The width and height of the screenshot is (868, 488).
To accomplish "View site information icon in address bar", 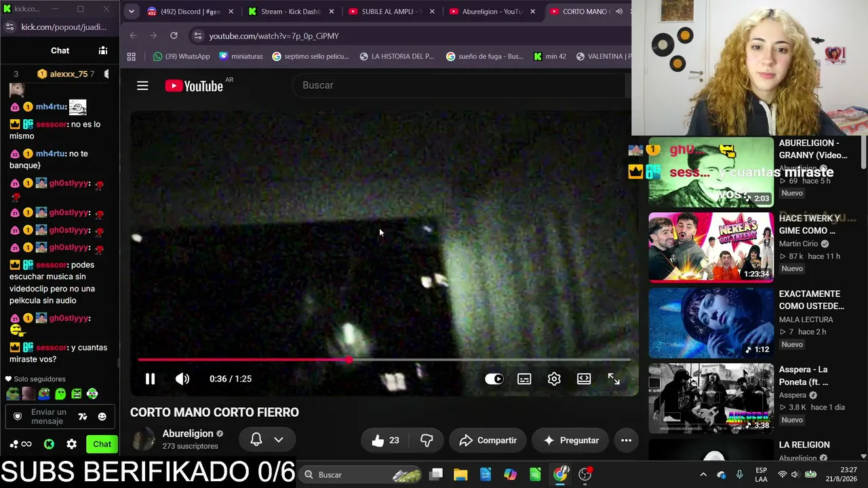I will point(197,36).
